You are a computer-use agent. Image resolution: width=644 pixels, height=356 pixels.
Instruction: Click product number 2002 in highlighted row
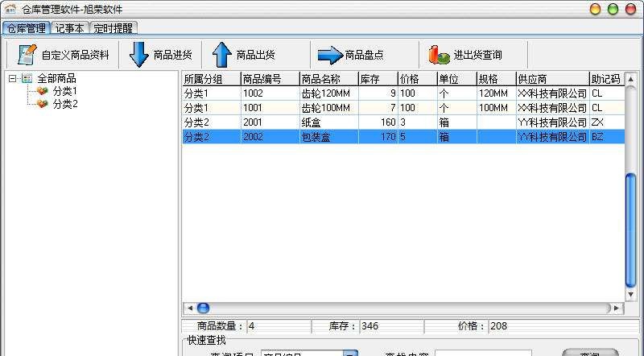click(253, 136)
